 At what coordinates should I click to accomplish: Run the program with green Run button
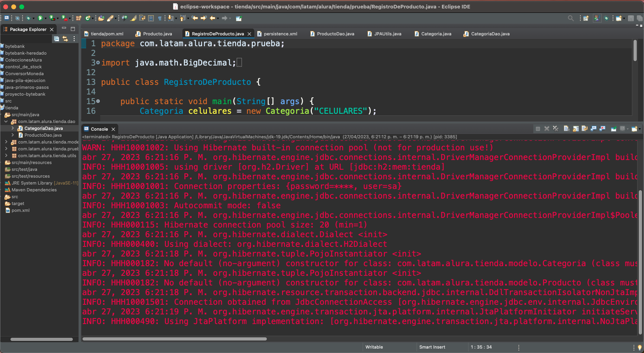(x=40, y=18)
